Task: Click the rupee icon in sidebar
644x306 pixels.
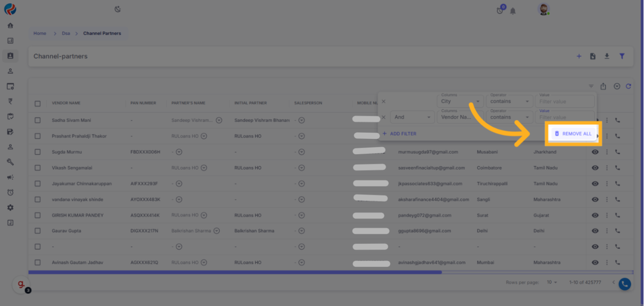Action: [10, 101]
